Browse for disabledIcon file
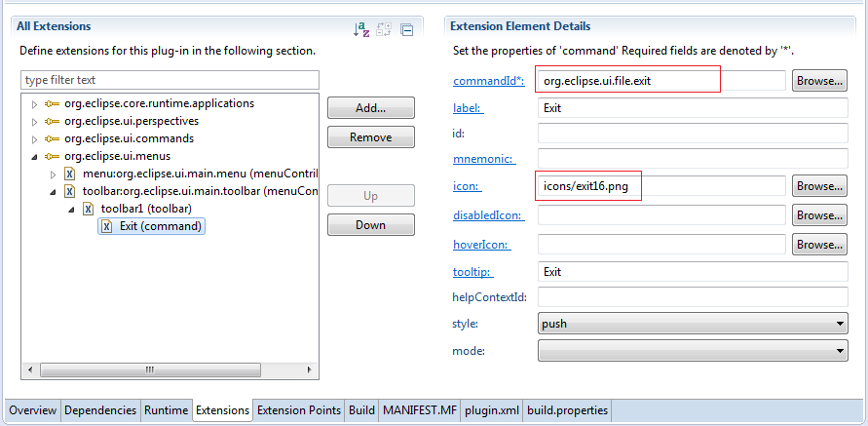868x426 pixels. pyautogui.click(x=819, y=214)
